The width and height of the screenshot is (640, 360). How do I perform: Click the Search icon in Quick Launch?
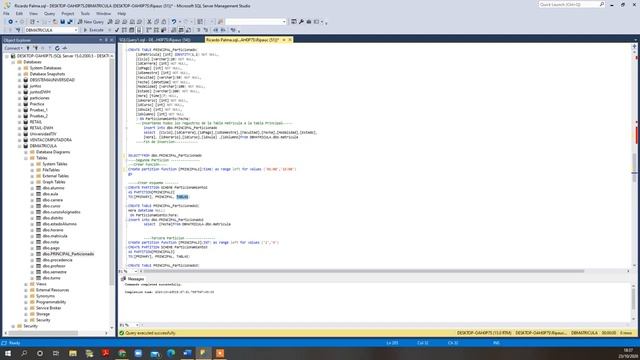pyautogui.click(x=602, y=4)
